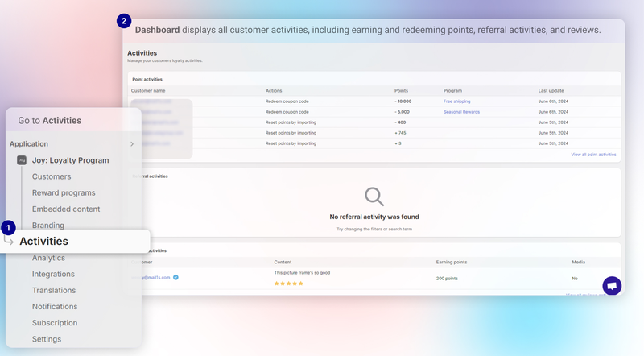Click the Joy app logo icon
644x356 pixels.
click(x=22, y=160)
